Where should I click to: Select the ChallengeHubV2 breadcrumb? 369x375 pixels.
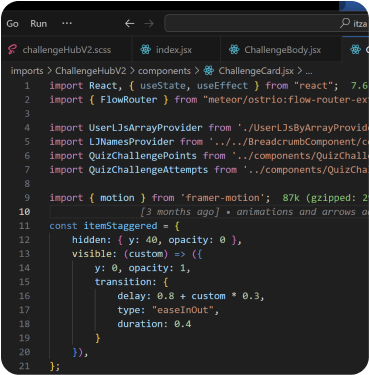(x=91, y=71)
